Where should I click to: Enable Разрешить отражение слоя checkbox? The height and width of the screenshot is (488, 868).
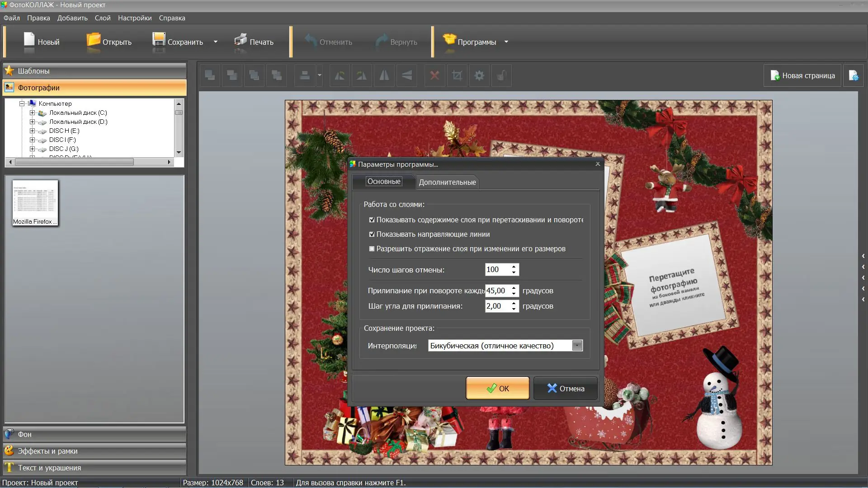pyautogui.click(x=372, y=249)
